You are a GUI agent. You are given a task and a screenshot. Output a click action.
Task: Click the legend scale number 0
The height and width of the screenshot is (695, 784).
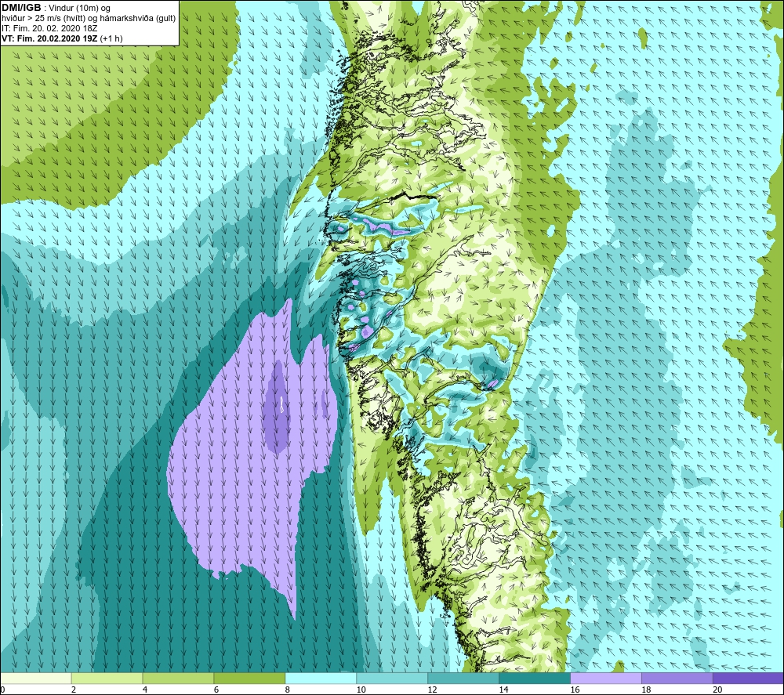pyautogui.click(x=3, y=690)
